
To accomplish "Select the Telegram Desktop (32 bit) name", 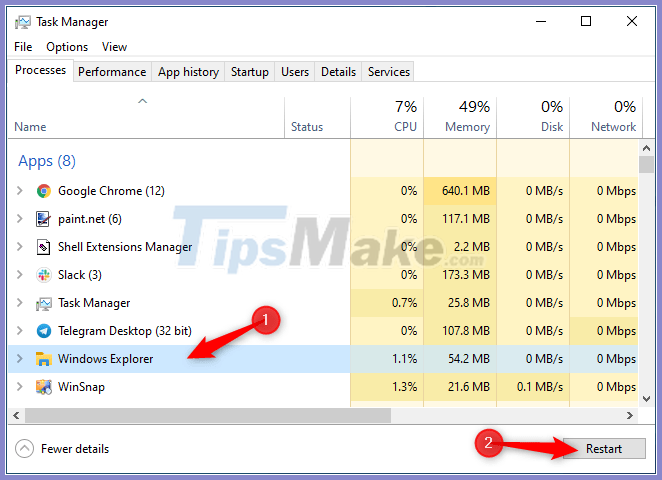I will 125,331.
